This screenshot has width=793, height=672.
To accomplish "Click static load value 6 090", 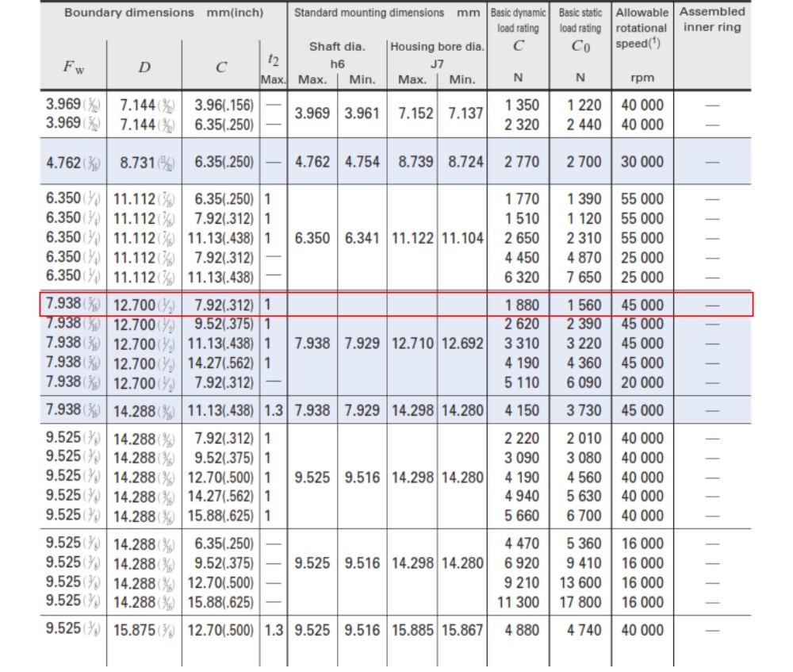I will pos(584,382).
